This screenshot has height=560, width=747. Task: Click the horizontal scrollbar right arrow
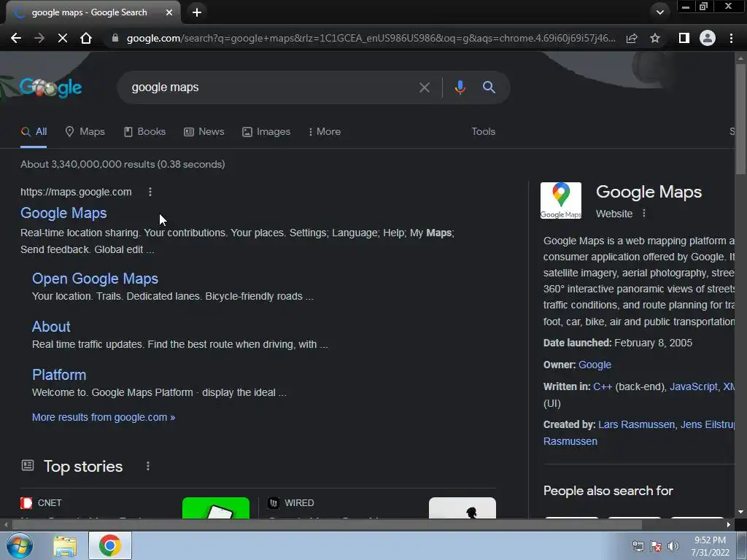point(729,525)
